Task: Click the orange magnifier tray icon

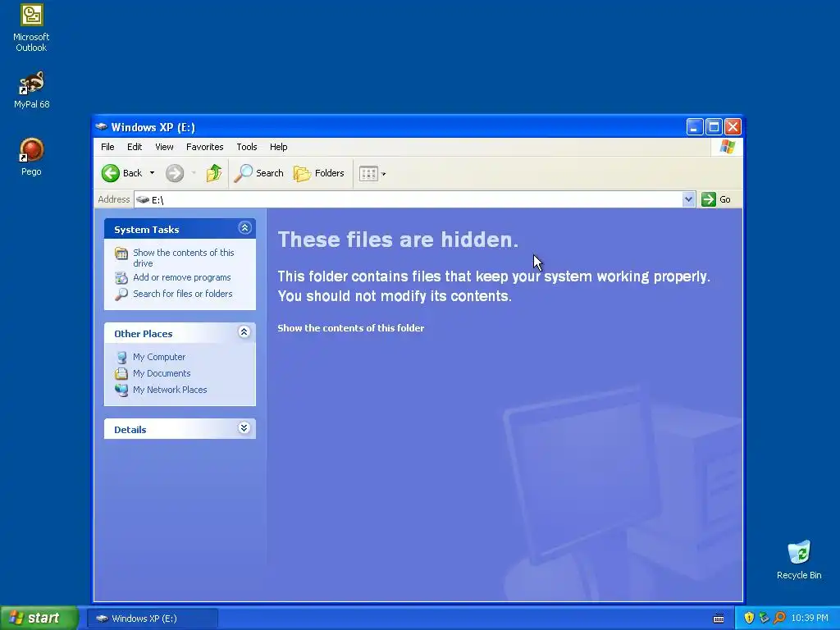Action: pyautogui.click(x=779, y=619)
